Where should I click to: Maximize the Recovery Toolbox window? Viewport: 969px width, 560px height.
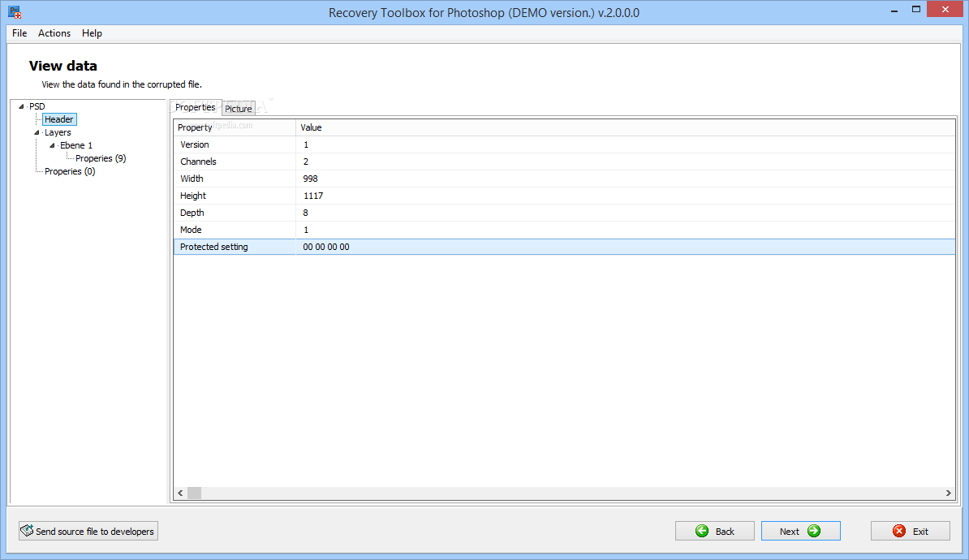click(916, 9)
